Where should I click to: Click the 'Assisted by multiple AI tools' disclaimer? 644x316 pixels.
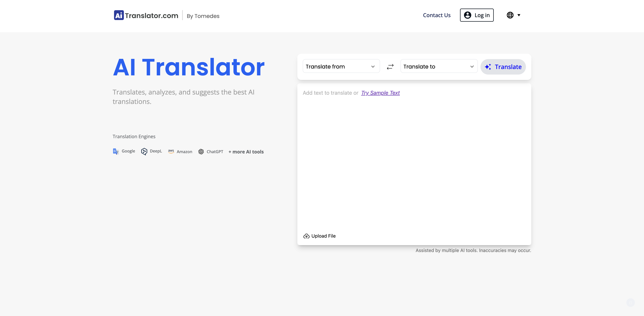pyautogui.click(x=473, y=250)
